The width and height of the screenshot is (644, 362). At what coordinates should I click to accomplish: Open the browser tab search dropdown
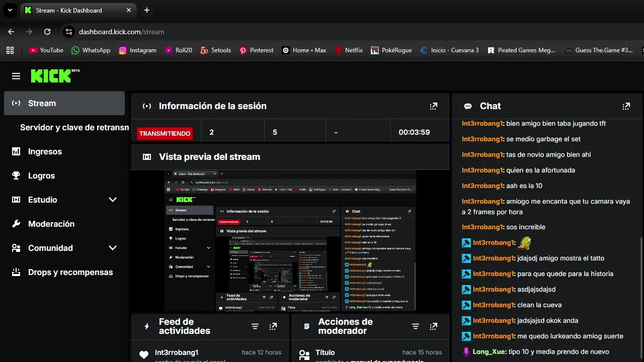(x=10, y=10)
